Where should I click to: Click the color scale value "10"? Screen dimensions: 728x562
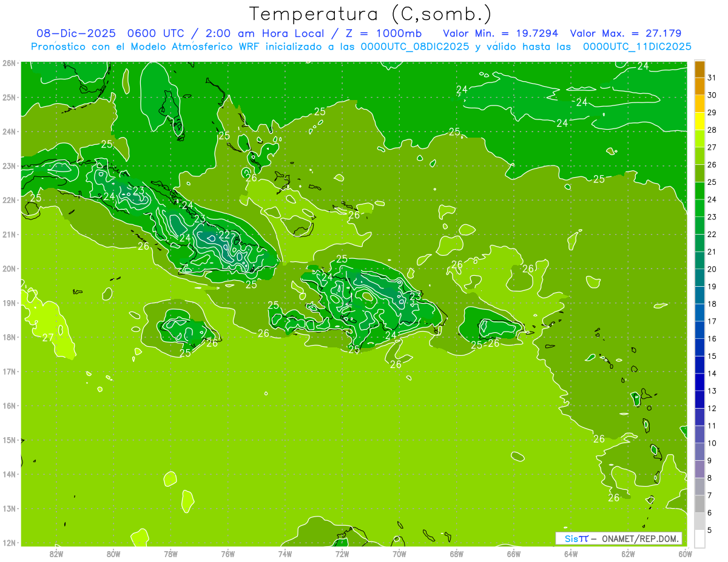[x=712, y=443]
